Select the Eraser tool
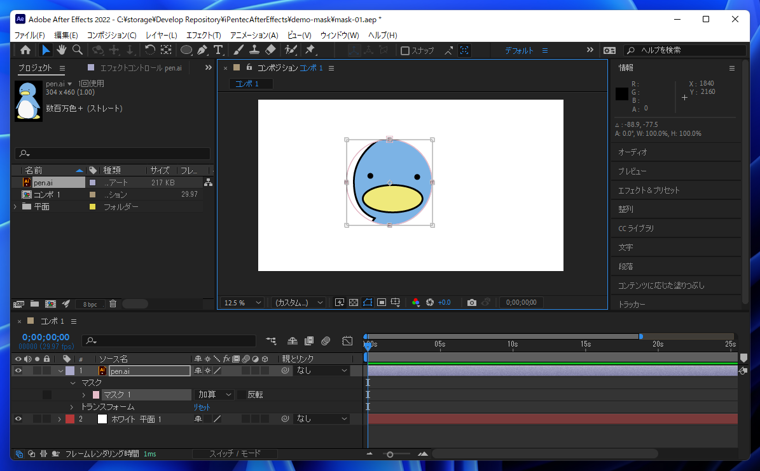 (x=270, y=50)
